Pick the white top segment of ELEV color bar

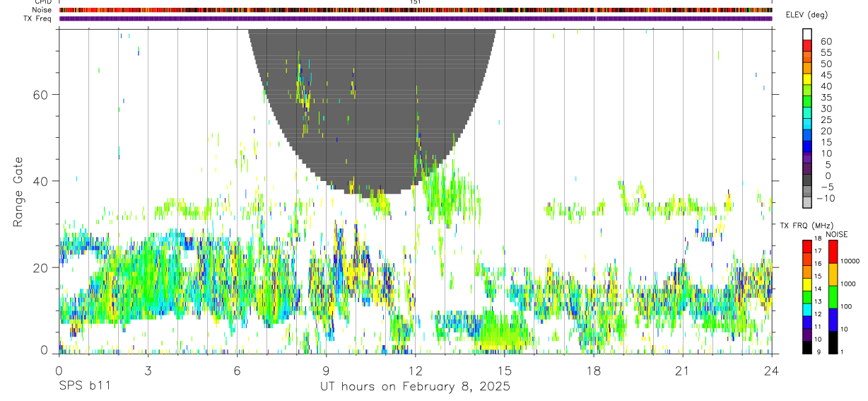(x=807, y=35)
